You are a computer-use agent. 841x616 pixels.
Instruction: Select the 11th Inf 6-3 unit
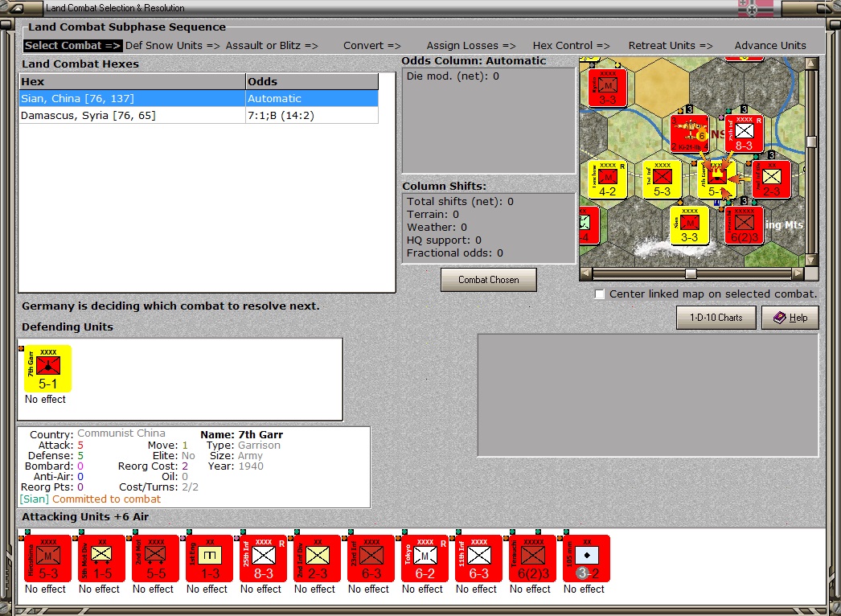pos(479,558)
